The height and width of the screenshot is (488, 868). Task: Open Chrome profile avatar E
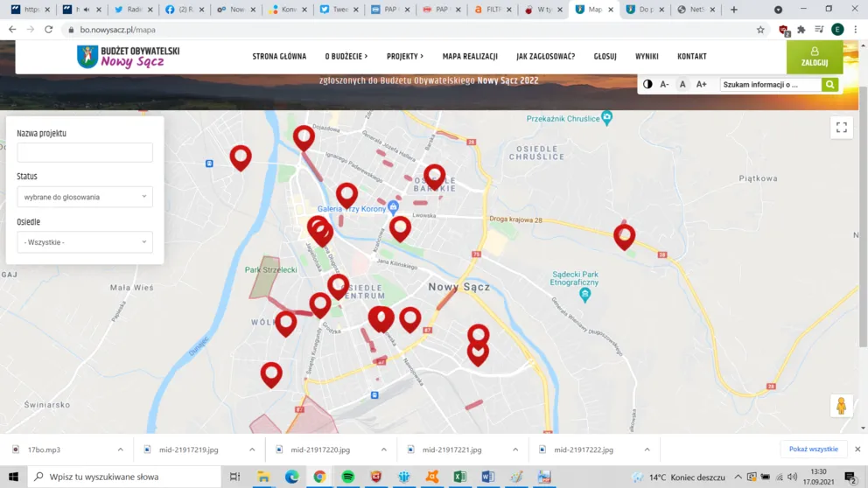pos(837,30)
